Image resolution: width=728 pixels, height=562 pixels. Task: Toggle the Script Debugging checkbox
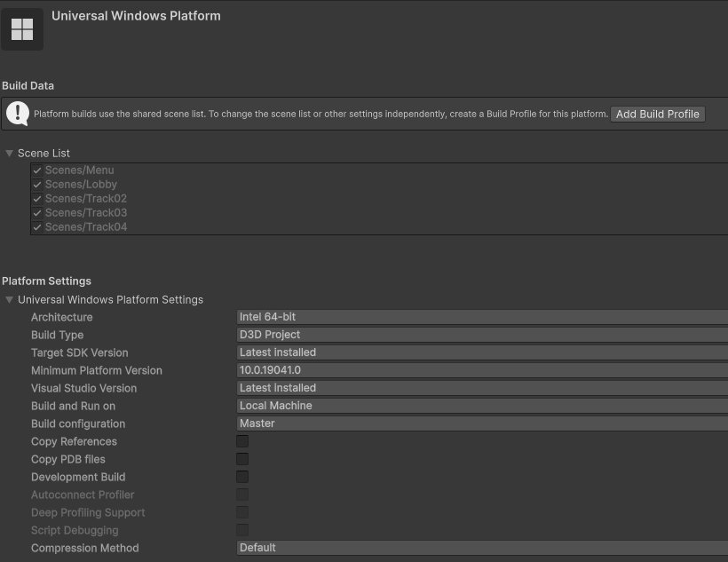click(x=242, y=530)
